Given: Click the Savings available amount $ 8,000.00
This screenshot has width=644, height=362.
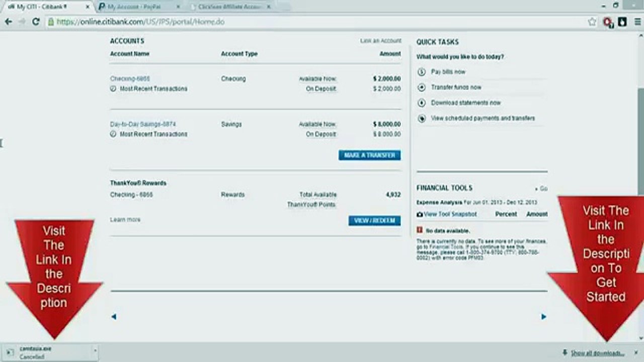Looking at the screenshot, I should click(x=387, y=124).
